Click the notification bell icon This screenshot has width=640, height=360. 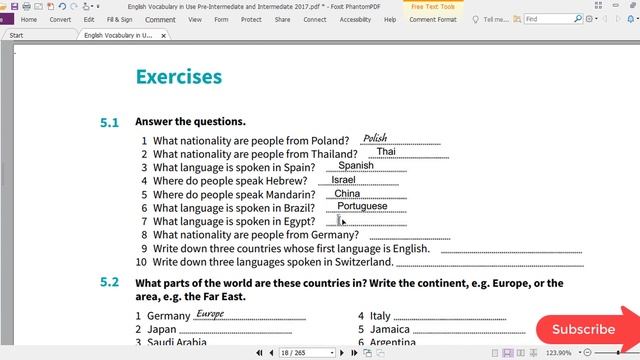pos(631,19)
